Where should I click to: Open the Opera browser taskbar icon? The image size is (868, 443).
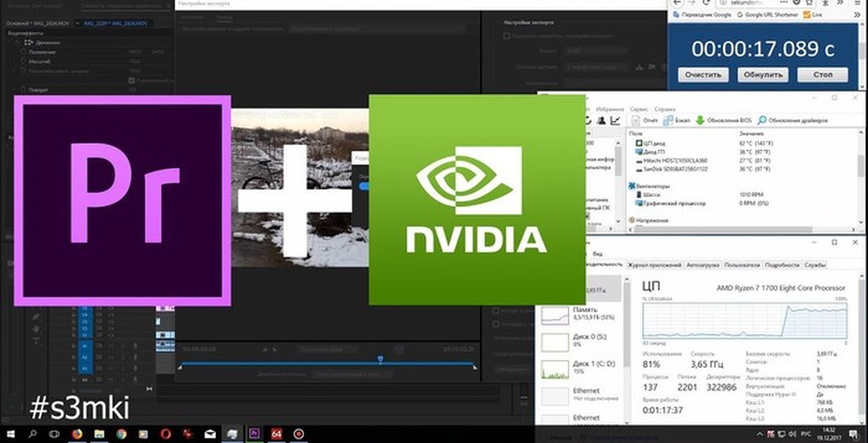165,434
